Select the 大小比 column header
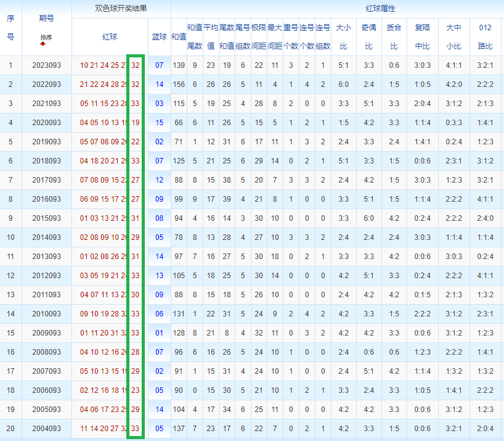The height and width of the screenshot is (441, 504). (x=343, y=36)
